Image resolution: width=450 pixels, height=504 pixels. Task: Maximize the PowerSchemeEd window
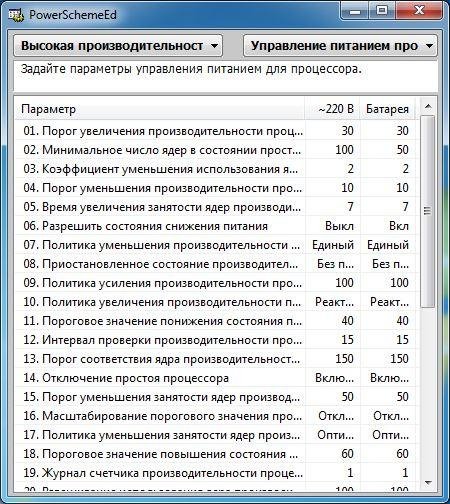click(382, 11)
